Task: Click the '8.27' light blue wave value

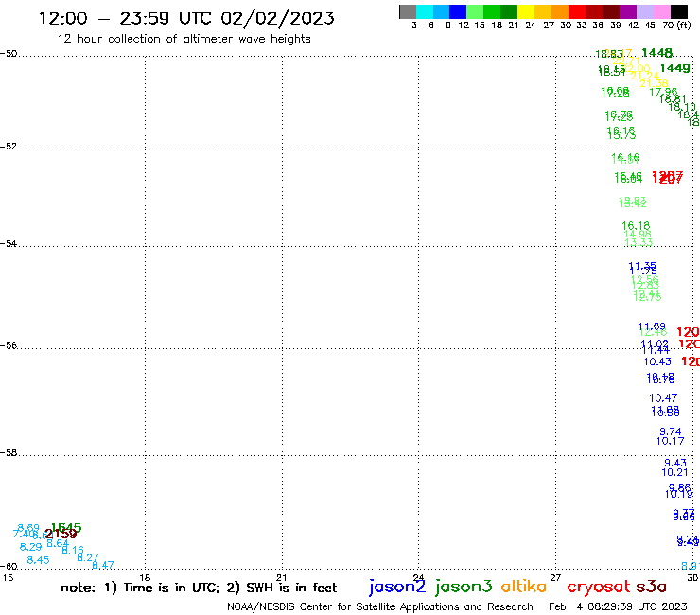Action: pyautogui.click(x=88, y=557)
